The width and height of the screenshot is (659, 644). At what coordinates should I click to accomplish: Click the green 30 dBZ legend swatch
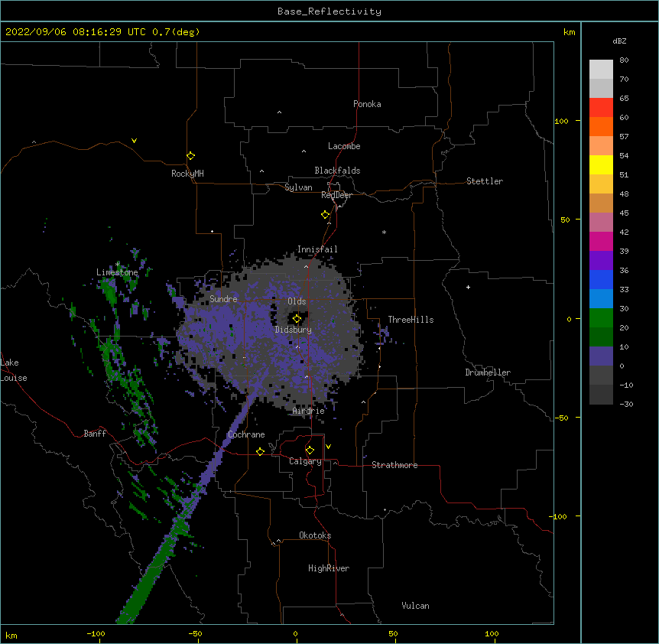(x=601, y=318)
